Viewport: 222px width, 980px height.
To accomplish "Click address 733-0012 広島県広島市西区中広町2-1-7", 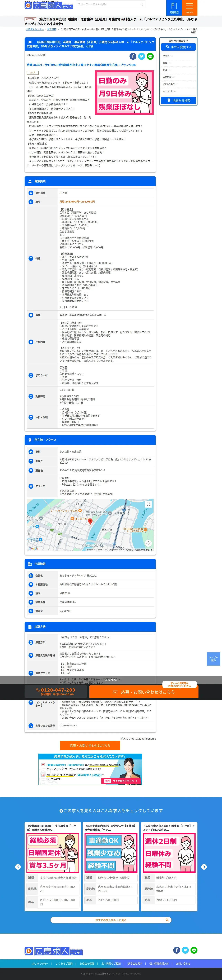I will [x=82, y=471].
